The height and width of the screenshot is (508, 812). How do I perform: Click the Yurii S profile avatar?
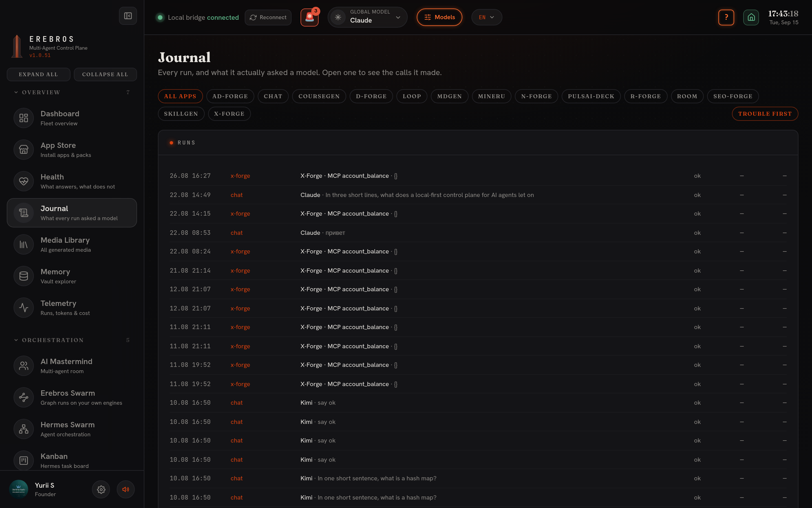point(18,489)
